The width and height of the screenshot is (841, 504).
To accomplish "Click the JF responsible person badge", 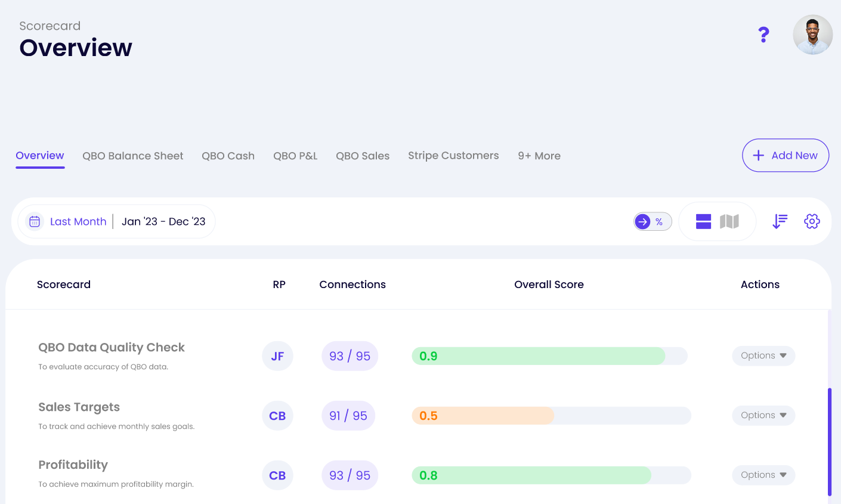I will pos(277,355).
